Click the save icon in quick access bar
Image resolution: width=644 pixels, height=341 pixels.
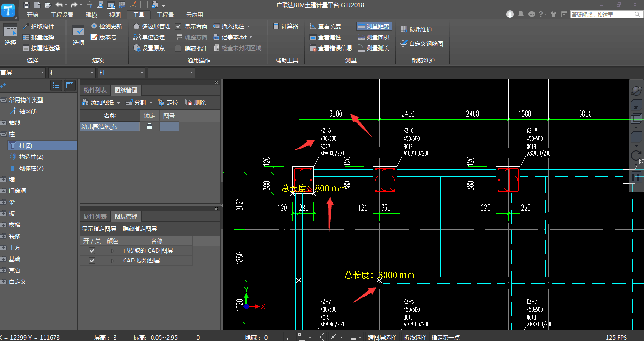tap(26, 5)
